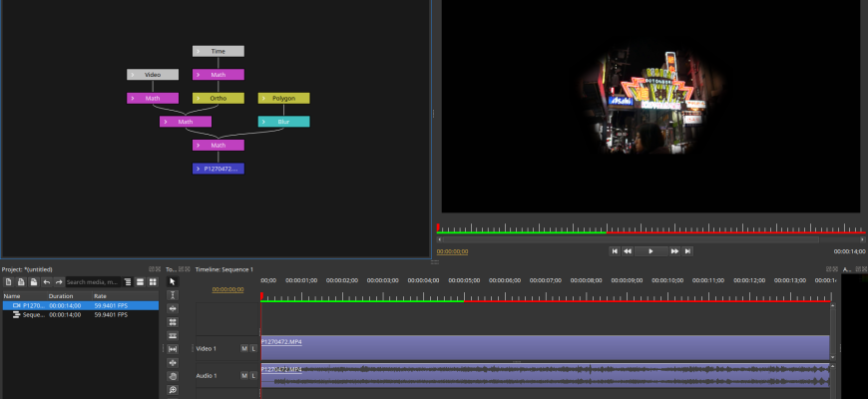Viewport: 868px width, 399px height.
Task: Step back one frame in viewer
Action: [628, 251]
